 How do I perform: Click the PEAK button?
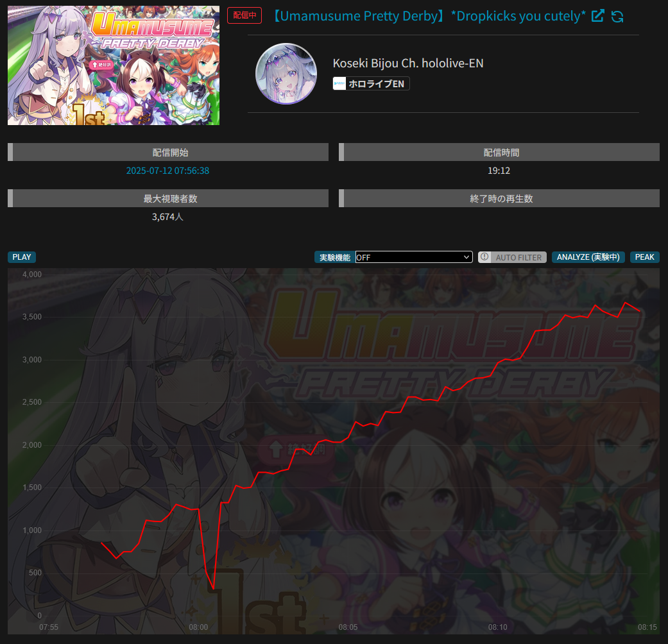pyautogui.click(x=644, y=257)
